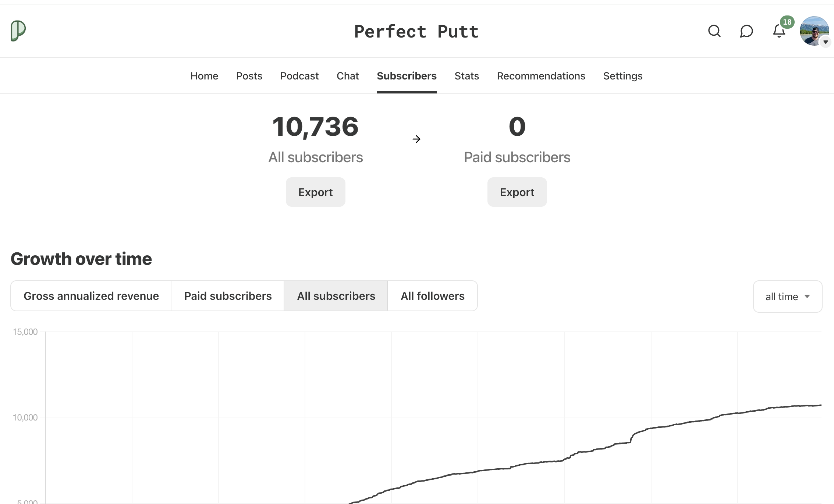Open the search magnifier icon

click(x=714, y=31)
